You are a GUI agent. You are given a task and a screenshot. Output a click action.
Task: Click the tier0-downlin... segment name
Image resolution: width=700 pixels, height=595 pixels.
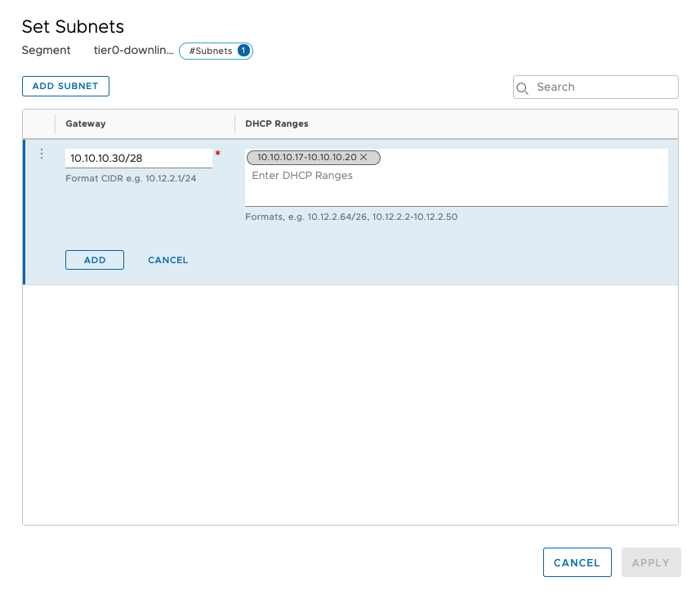click(x=133, y=51)
